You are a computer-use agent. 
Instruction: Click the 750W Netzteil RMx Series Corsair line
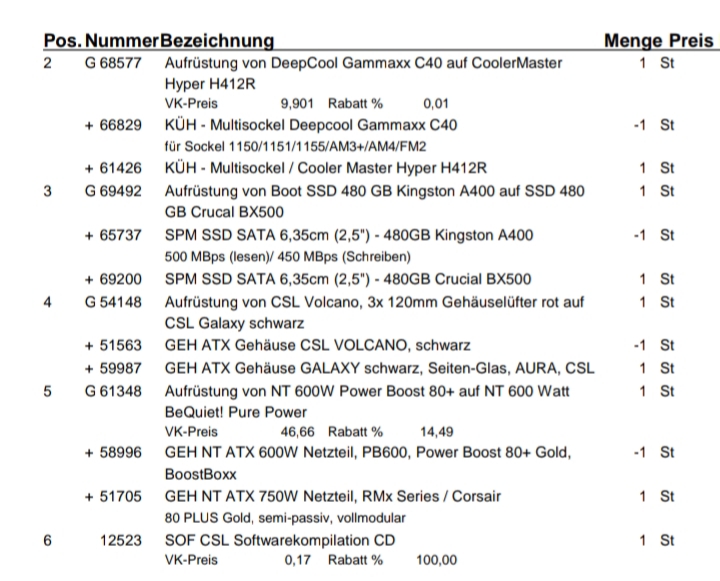pos(332,496)
